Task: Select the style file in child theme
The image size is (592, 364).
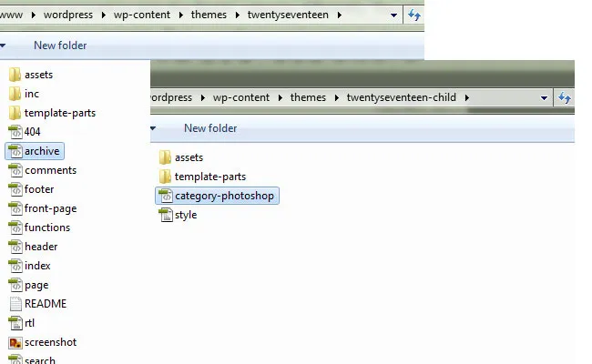Action: (x=185, y=215)
